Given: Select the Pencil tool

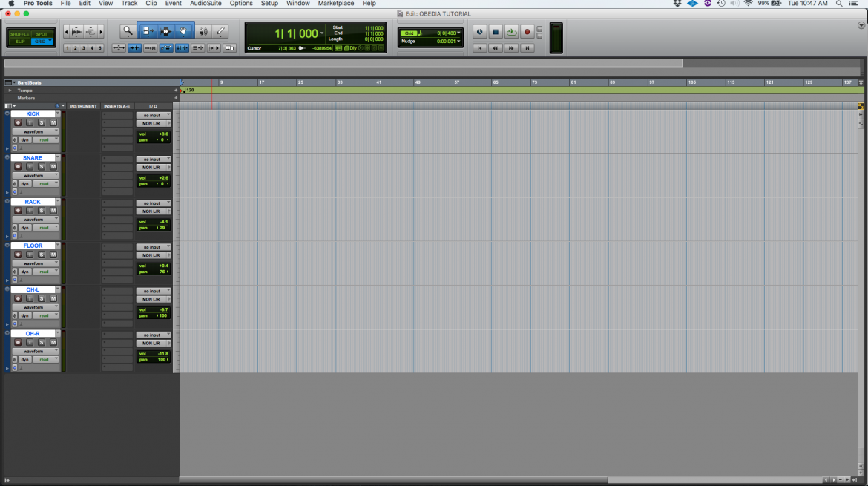Looking at the screenshot, I should coord(220,31).
